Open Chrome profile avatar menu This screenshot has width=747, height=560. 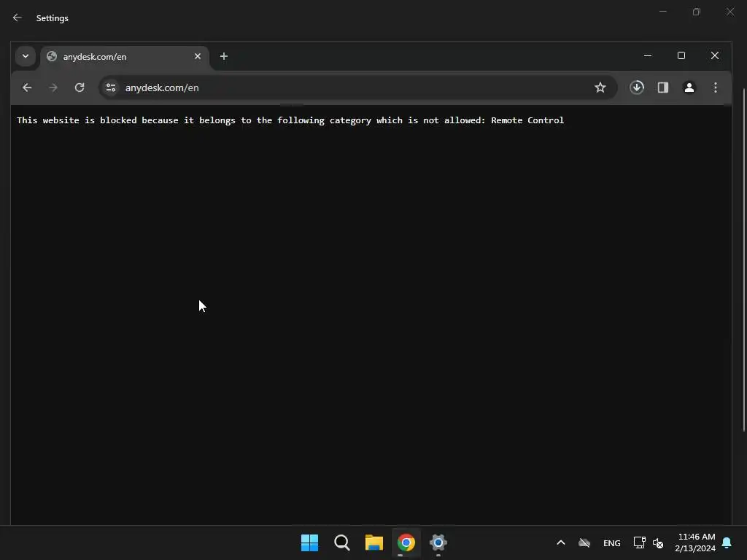tap(689, 87)
